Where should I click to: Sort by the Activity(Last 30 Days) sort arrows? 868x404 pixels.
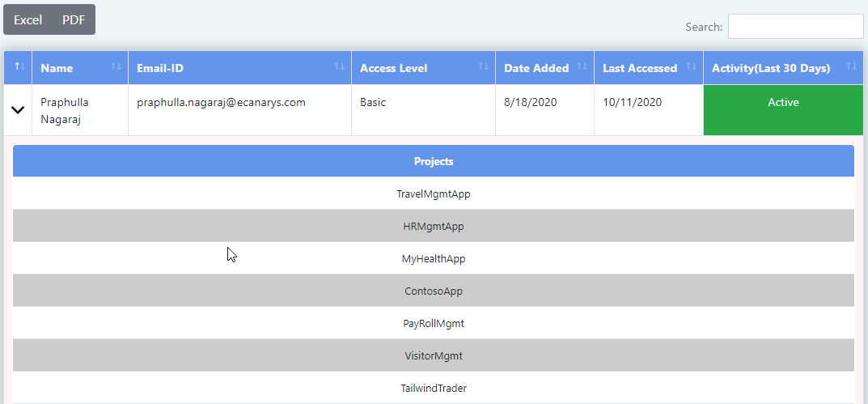pyautogui.click(x=851, y=66)
